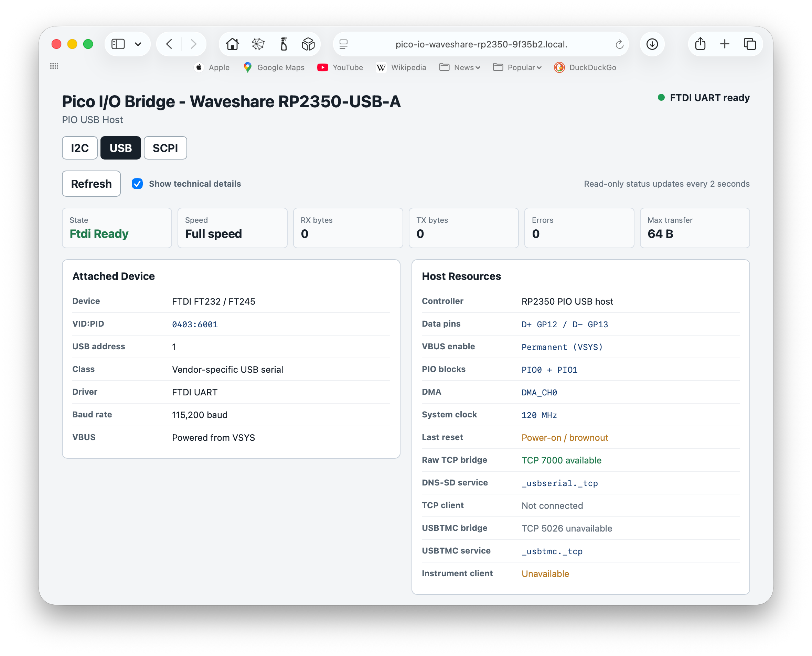Click the 120 MHz system clock value
Viewport: 812px width, 656px height.
click(x=539, y=415)
